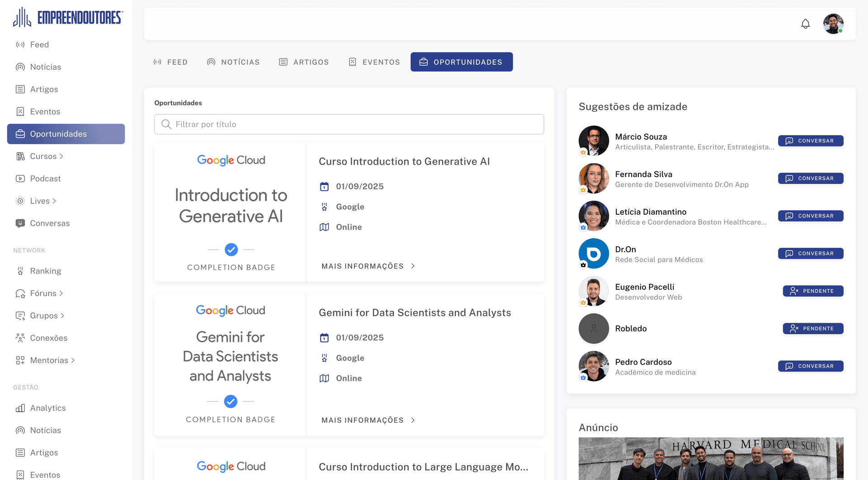Click the Ranking medal icon
The width and height of the screenshot is (868, 480).
point(20,271)
